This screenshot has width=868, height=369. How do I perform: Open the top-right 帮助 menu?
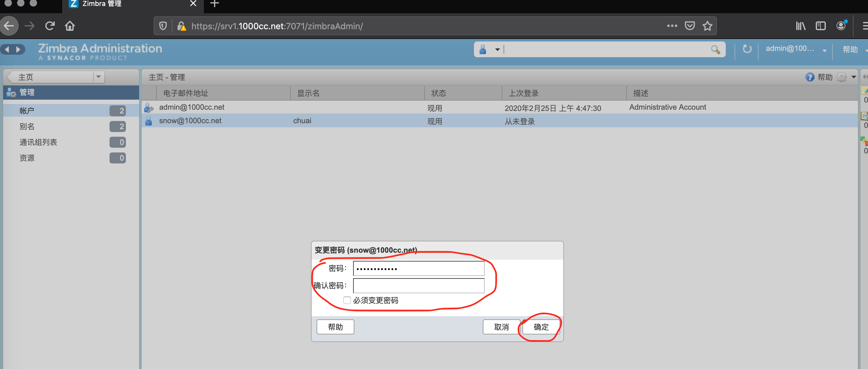coord(850,49)
